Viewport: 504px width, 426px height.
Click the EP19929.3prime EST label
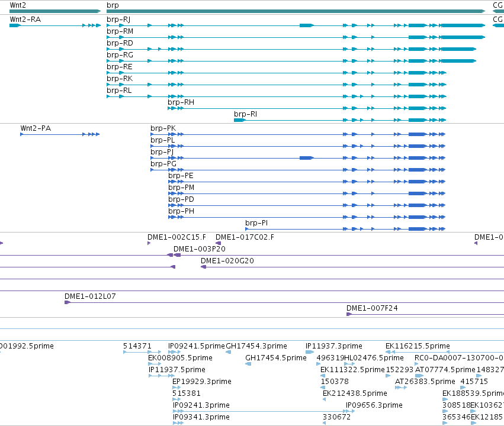[x=202, y=382]
